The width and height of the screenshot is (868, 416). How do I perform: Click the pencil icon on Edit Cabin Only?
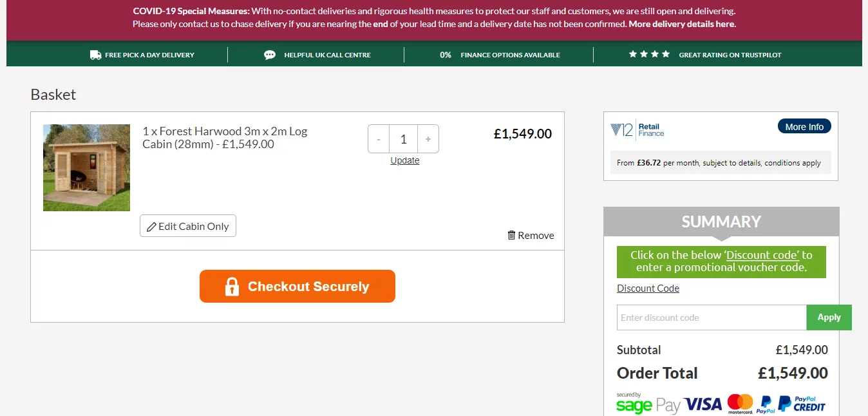tap(151, 227)
